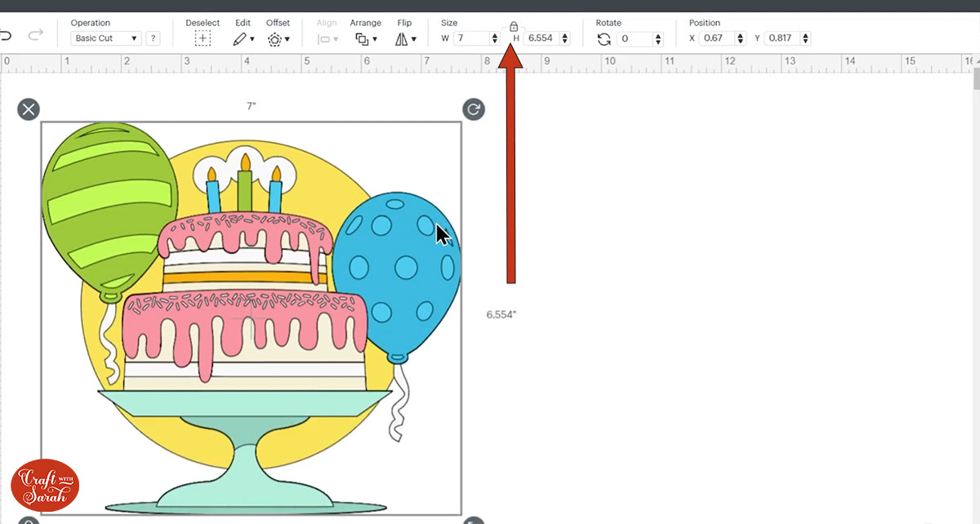980x524 pixels.
Task: Click the rotate handle on selection box
Action: [474, 109]
